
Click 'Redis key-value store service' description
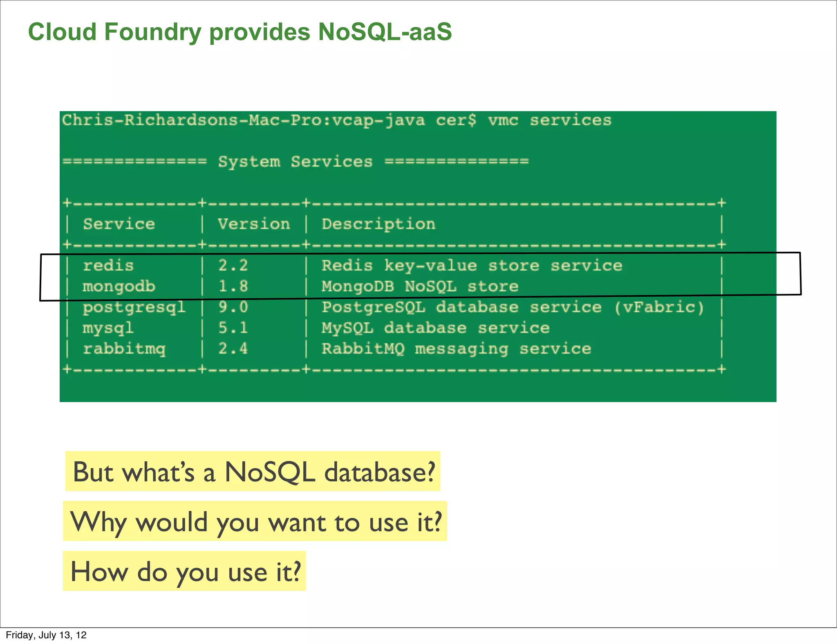click(x=472, y=266)
